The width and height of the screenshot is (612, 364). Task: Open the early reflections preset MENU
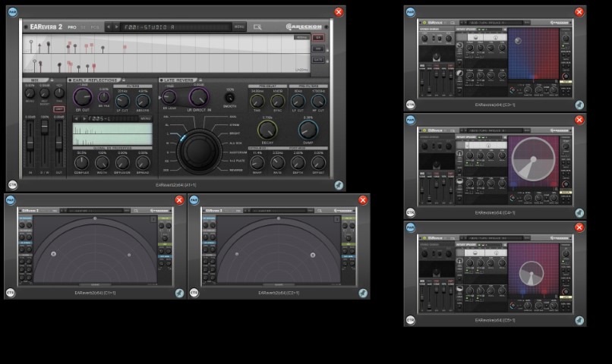[145, 118]
